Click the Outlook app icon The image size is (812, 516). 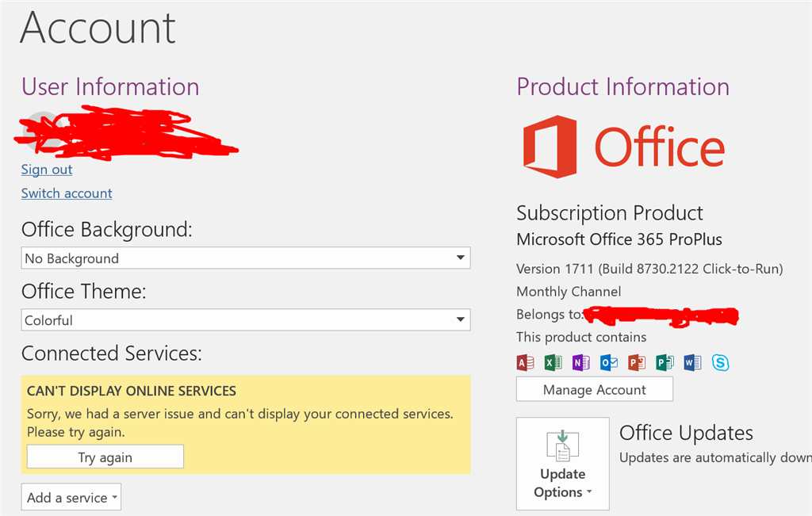pos(609,363)
